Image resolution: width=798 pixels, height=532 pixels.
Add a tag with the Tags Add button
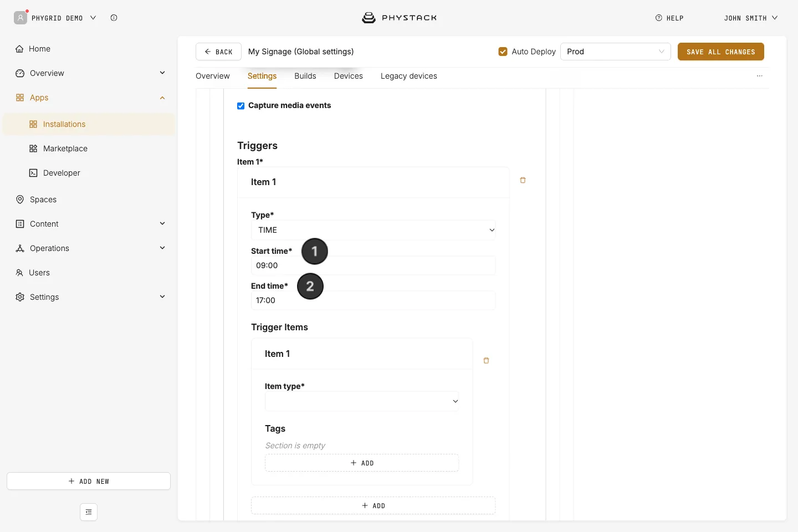[x=362, y=463]
